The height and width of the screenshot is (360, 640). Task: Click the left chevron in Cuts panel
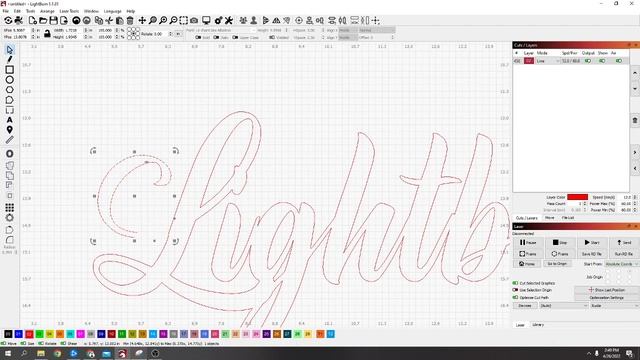click(635, 168)
